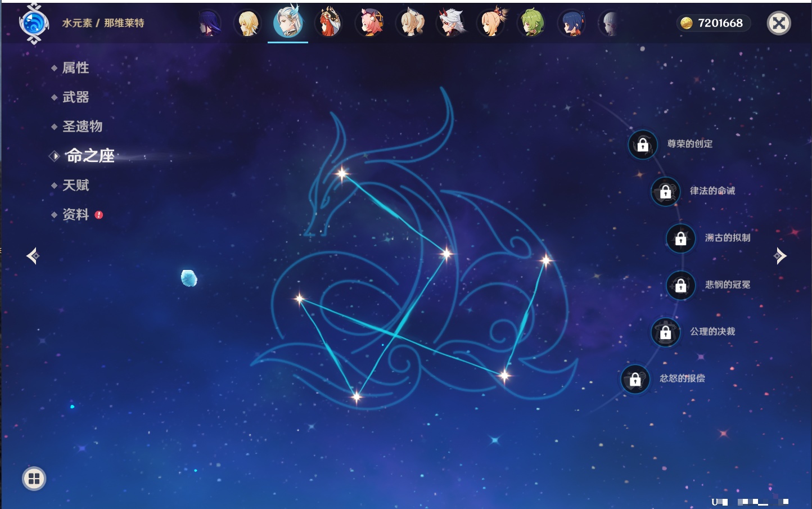Select the dark blue-haired character portrait

(x=572, y=24)
